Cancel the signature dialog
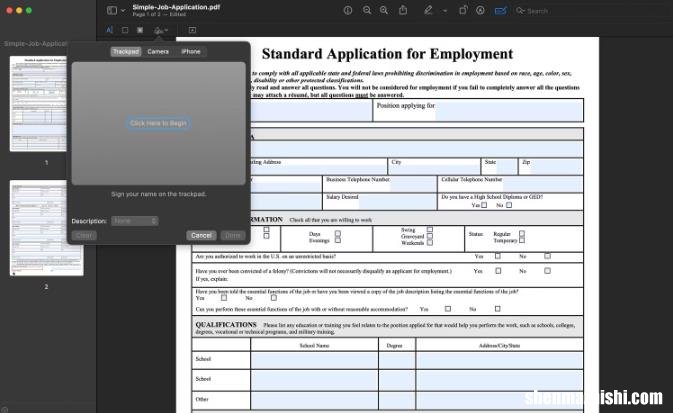The height and width of the screenshot is (413, 673). click(201, 235)
